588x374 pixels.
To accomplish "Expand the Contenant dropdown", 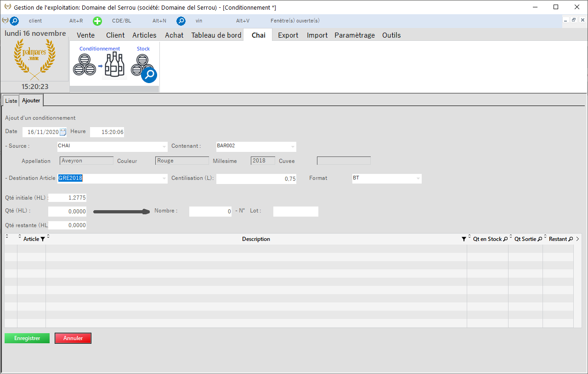I will pyautogui.click(x=293, y=147).
